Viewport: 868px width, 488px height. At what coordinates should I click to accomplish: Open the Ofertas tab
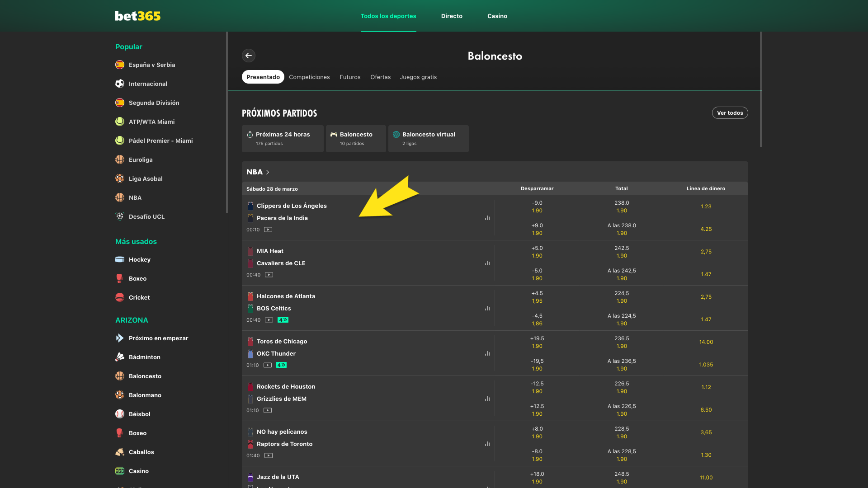coord(380,77)
